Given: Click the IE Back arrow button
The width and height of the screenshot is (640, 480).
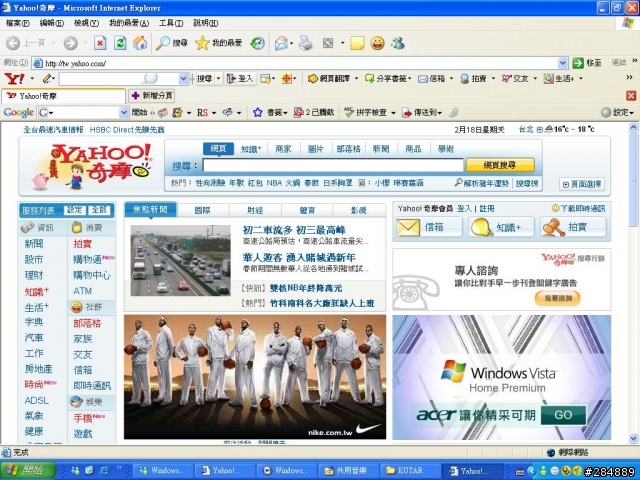Looking at the screenshot, I should tap(13, 43).
